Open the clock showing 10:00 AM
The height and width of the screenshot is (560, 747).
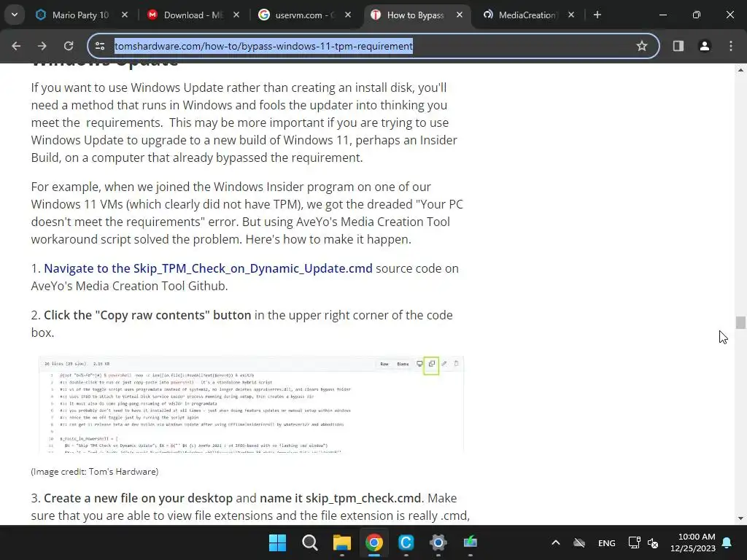693,542
